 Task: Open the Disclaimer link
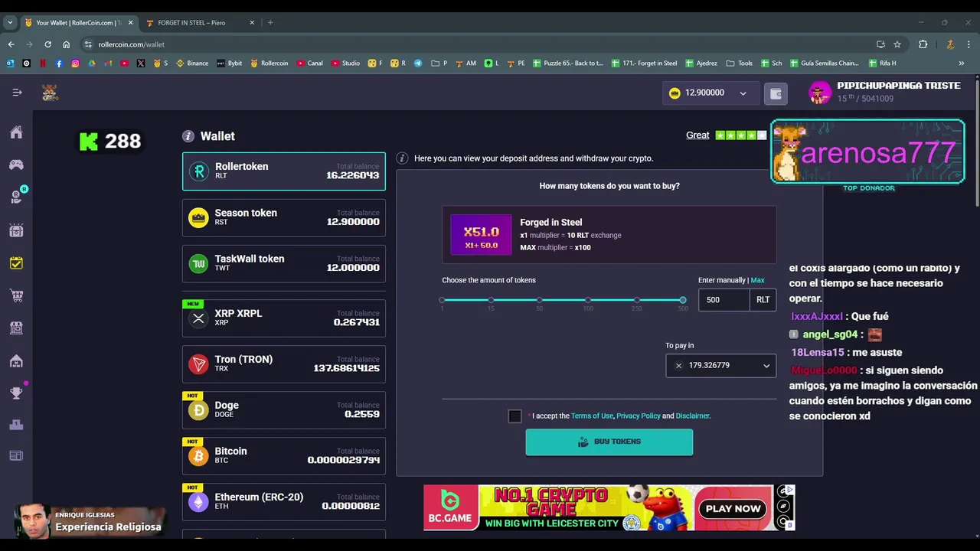pyautogui.click(x=693, y=416)
